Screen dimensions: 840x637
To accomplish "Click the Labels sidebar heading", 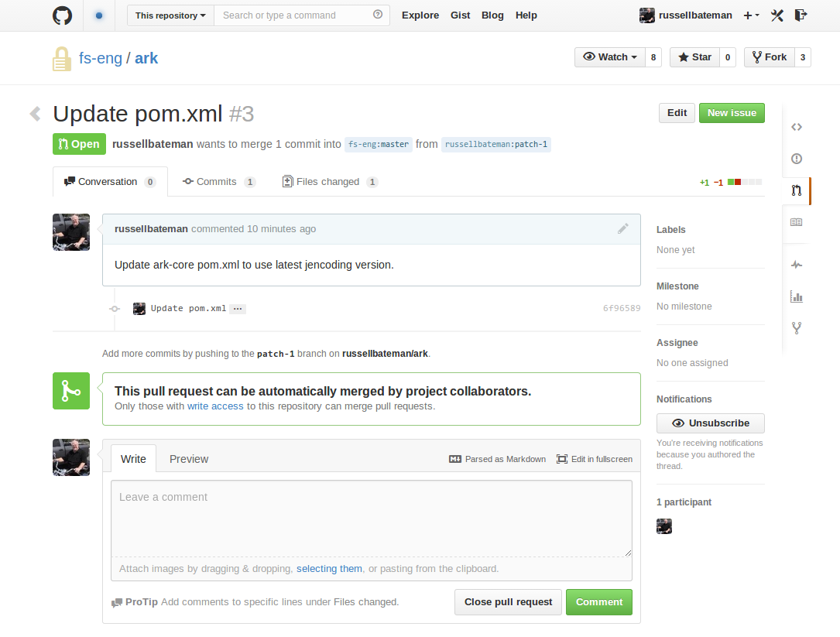I will tap(670, 229).
